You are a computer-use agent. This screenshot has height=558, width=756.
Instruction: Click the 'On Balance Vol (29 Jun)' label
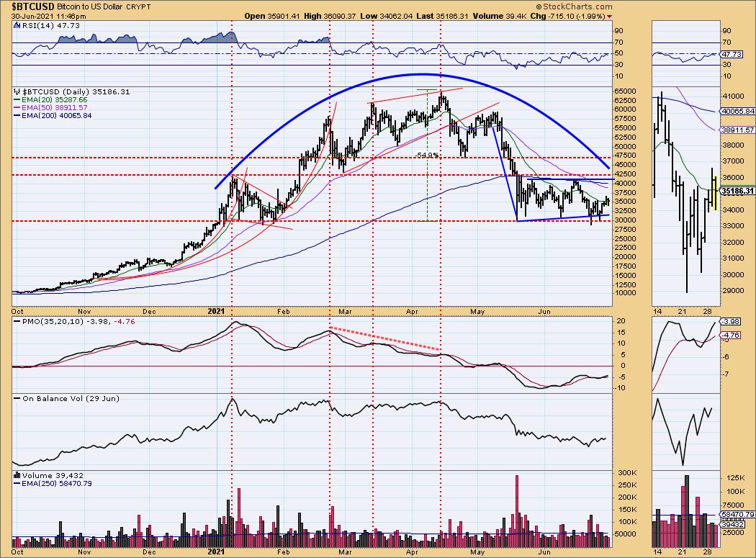pyautogui.click(x=71, y=398)
